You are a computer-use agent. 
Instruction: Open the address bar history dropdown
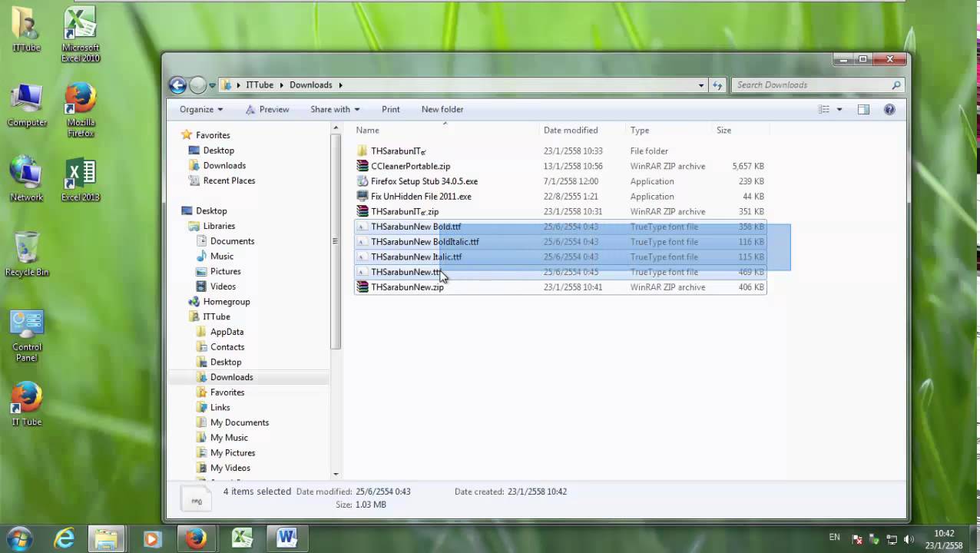click(x=700, y=85)
